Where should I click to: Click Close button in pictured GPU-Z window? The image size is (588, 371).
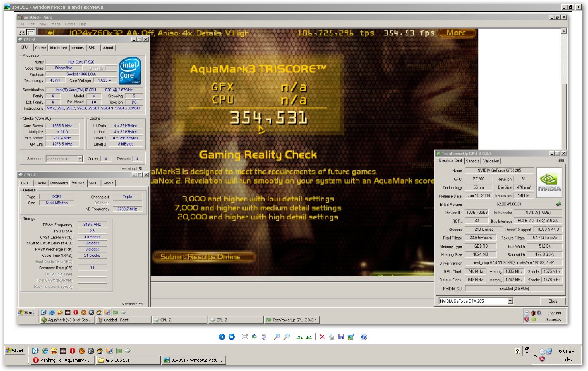click(x=553, y=301)
